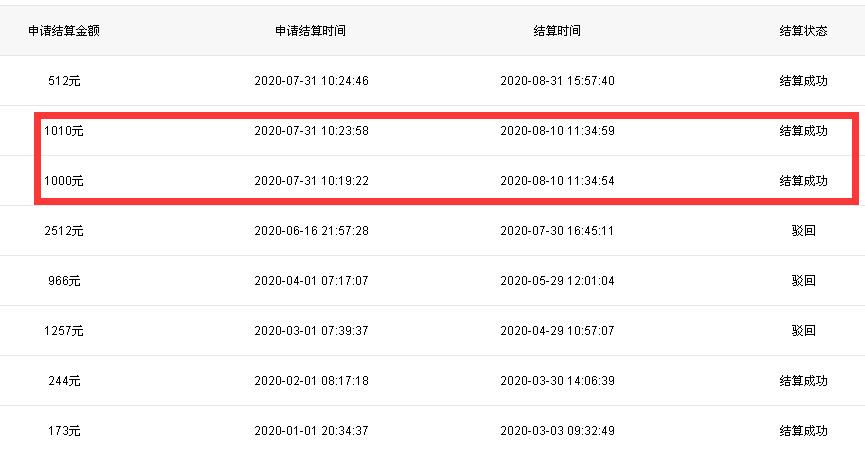Select the 512元 amount cell
Screen dimensions: 865x453
click(x=64, y=81)
